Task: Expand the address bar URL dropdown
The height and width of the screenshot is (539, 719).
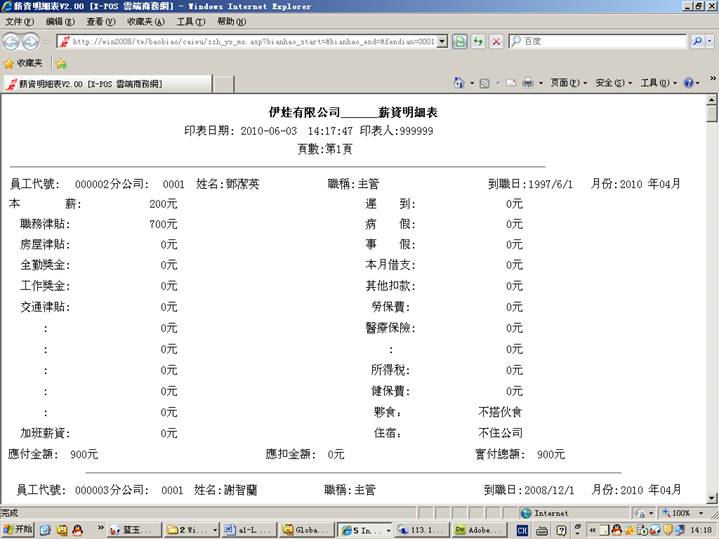Action: [x=443, y=41]
